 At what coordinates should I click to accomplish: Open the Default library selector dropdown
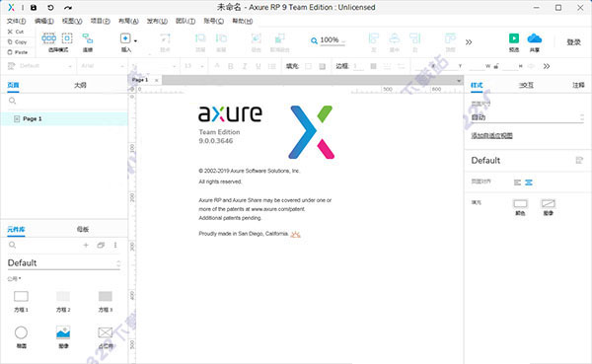(64, 263)
